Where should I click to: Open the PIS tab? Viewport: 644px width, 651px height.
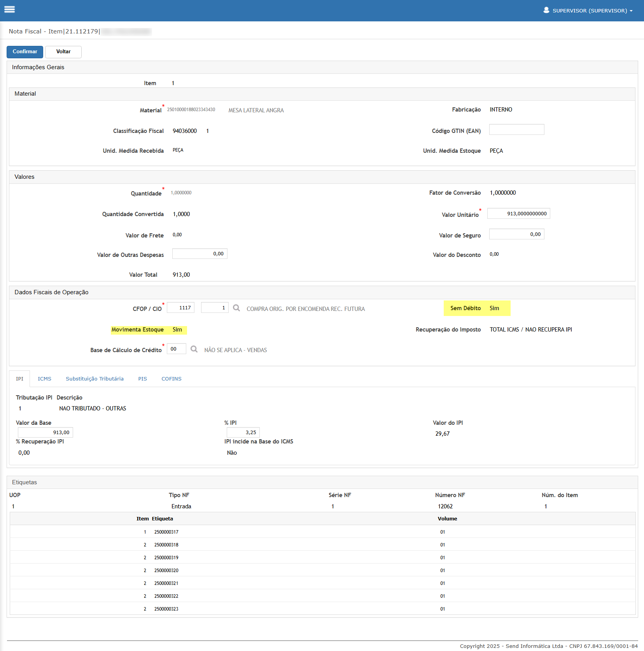point(143,379)
